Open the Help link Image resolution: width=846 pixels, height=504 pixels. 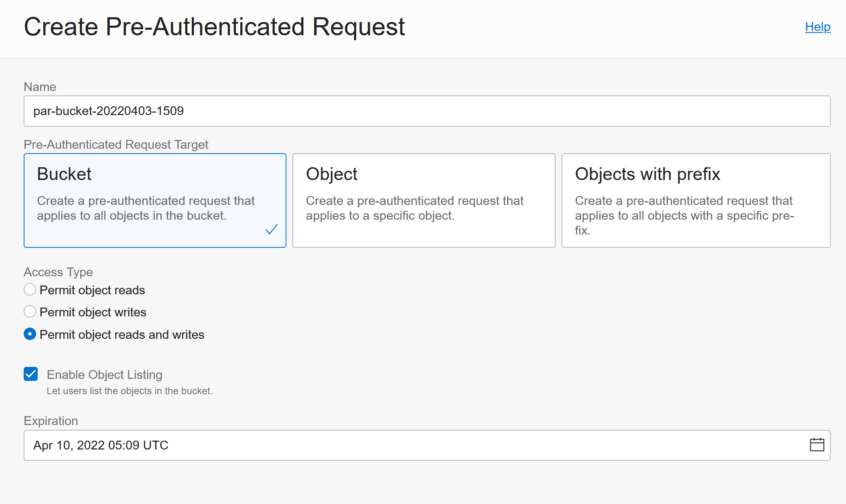coord(818,27)
